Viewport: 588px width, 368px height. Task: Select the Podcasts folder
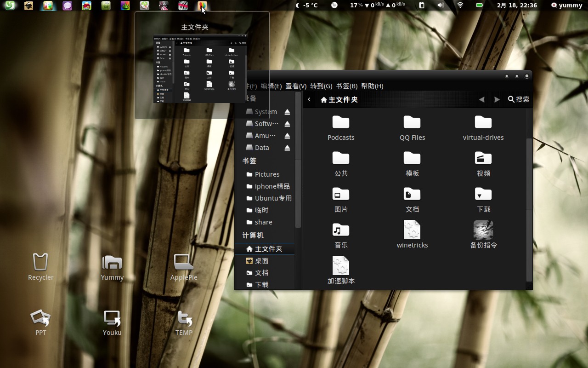(341, 127)
